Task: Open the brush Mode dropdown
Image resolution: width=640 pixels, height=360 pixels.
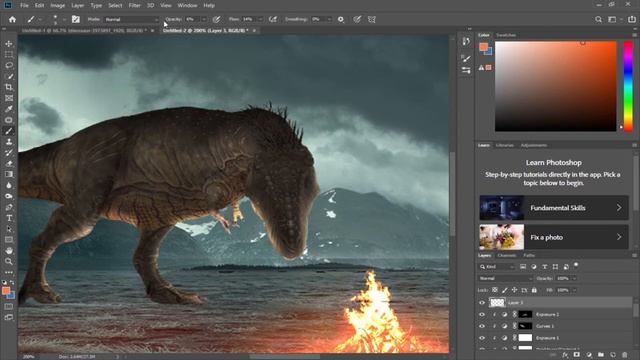Action: tap(131, 19)
